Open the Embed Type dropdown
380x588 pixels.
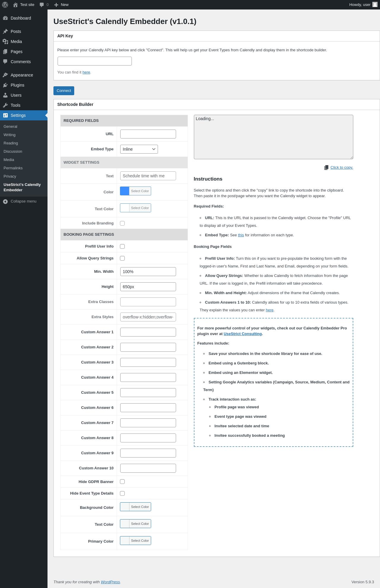click(x=139, y=149)
